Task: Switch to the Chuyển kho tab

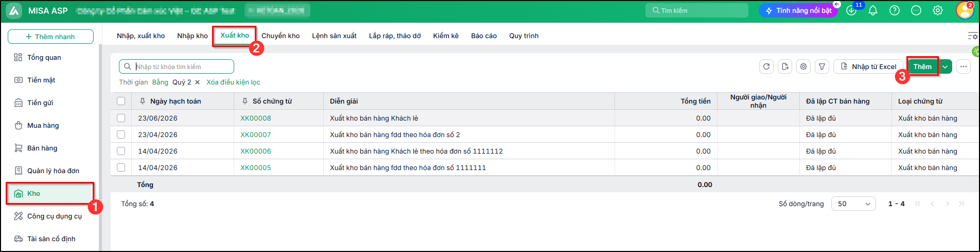Action: point(281,36)
